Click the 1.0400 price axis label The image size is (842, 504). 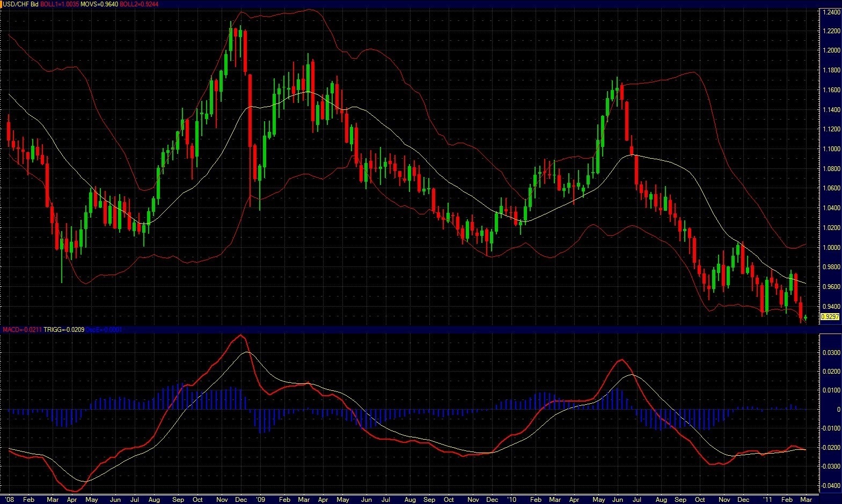831,208
